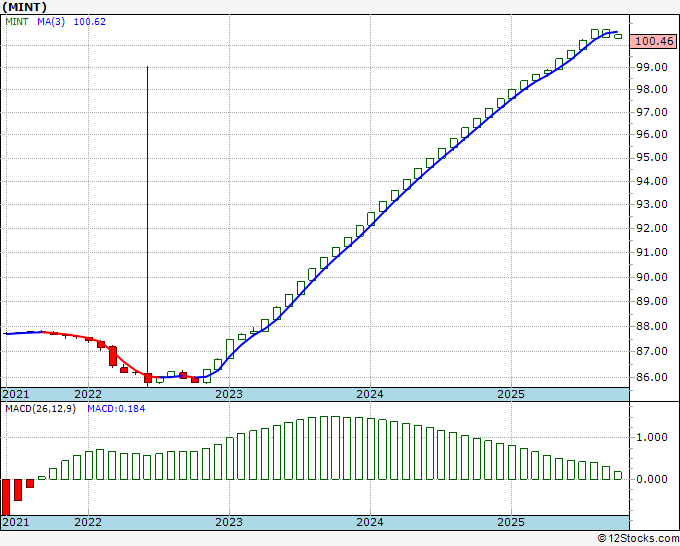Click the 96.00 price axis label
Image resolution: width=680 pixels, height=546 pixels.
tap(651, 134)
